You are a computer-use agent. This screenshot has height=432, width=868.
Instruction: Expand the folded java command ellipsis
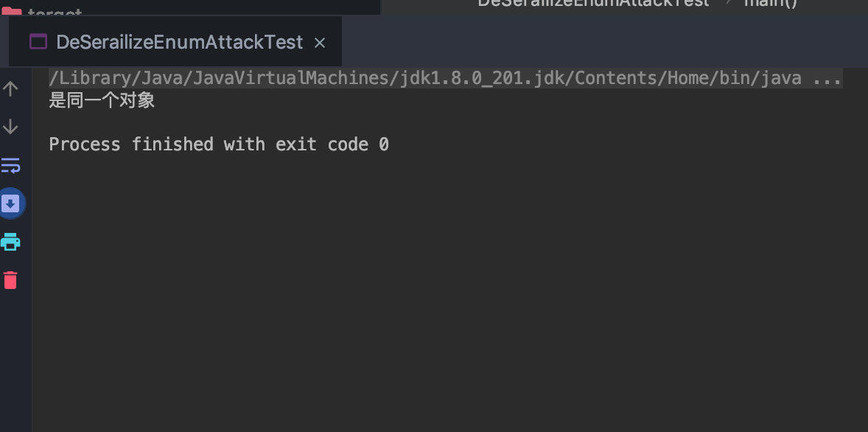[827, 79]
